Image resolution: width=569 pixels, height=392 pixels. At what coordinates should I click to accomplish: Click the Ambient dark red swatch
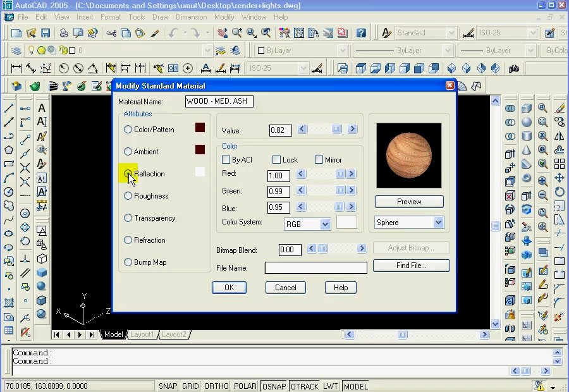(x=200, y=150)
